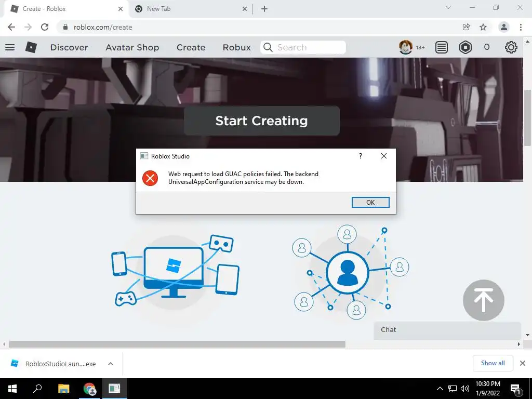
Task: Open the notifications stream icon
Action: [442, 47]
